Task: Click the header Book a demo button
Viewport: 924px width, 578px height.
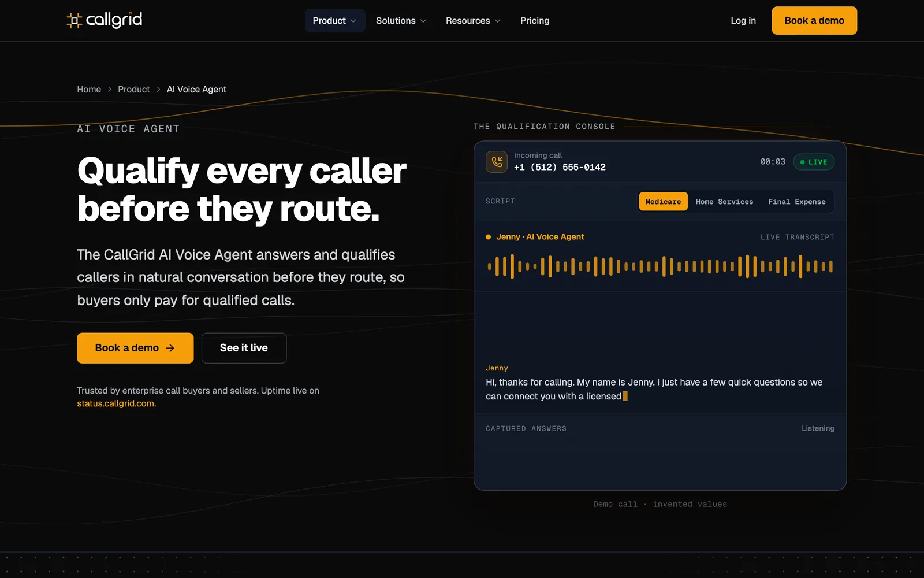Action: 814,21
